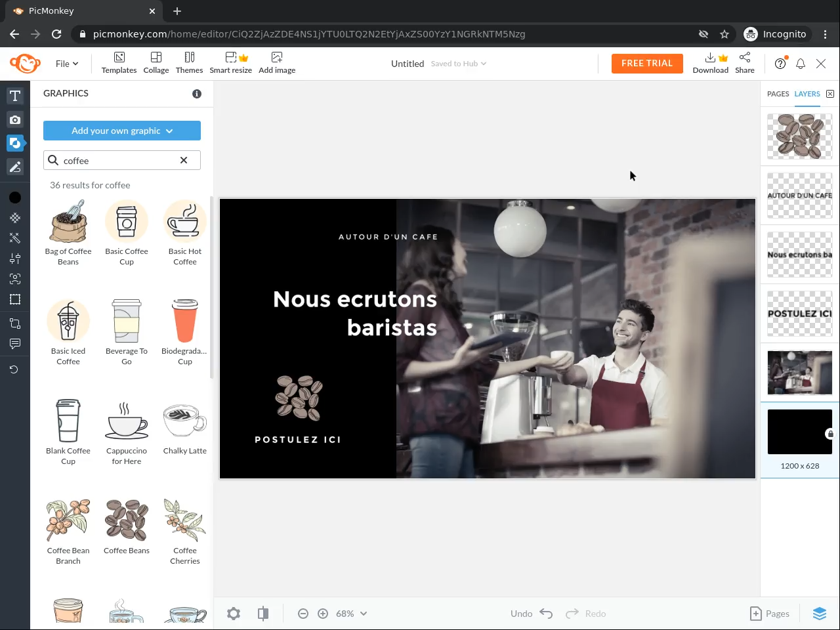This screenshot has width=840, height=630.
Task: Open the canvas settings gear icon
Action: [x=234, y=614]
